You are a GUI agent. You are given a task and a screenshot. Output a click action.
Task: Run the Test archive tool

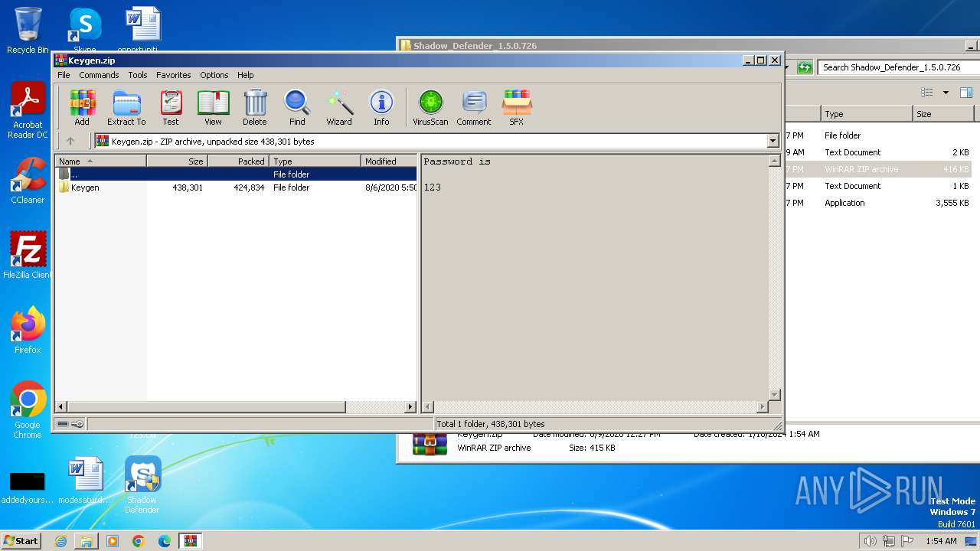point(171,107)
